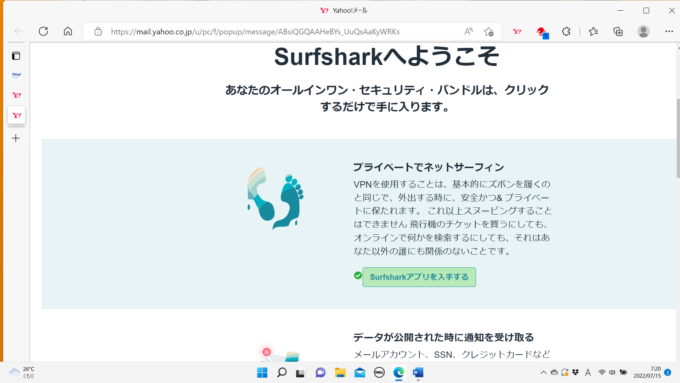Open File Explorer from taskbar
Viewport: 680px width, 383px height.
pyautogui.click(x=340, y=373)
